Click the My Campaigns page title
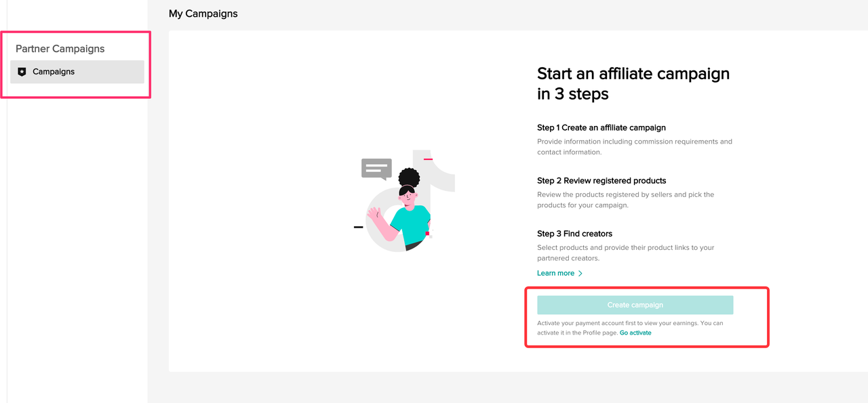868x403 pixels. (x=203, y=14)
